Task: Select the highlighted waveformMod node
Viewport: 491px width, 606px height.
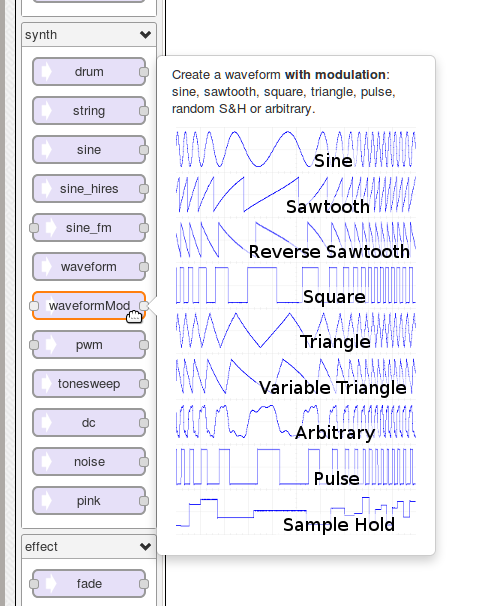Action: [x=89, y=306]
